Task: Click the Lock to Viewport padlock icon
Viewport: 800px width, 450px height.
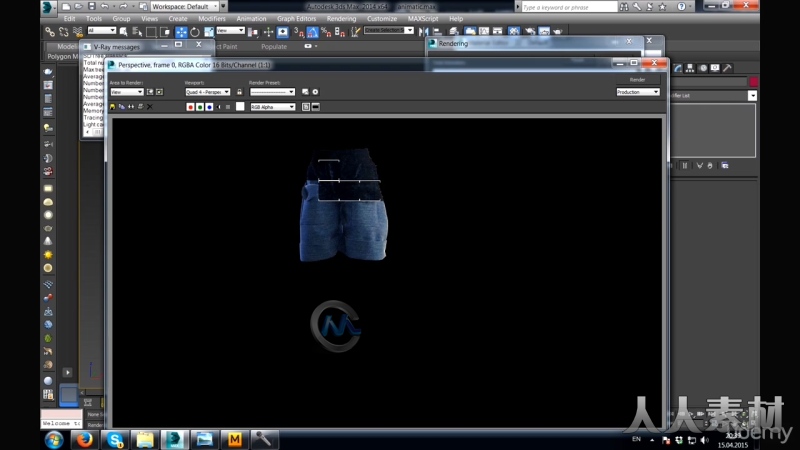Action: pos(239,92)
